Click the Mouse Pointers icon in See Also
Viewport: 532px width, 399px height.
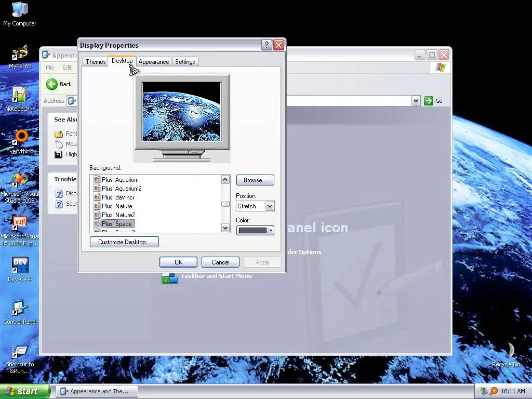(x=59, y=144)
